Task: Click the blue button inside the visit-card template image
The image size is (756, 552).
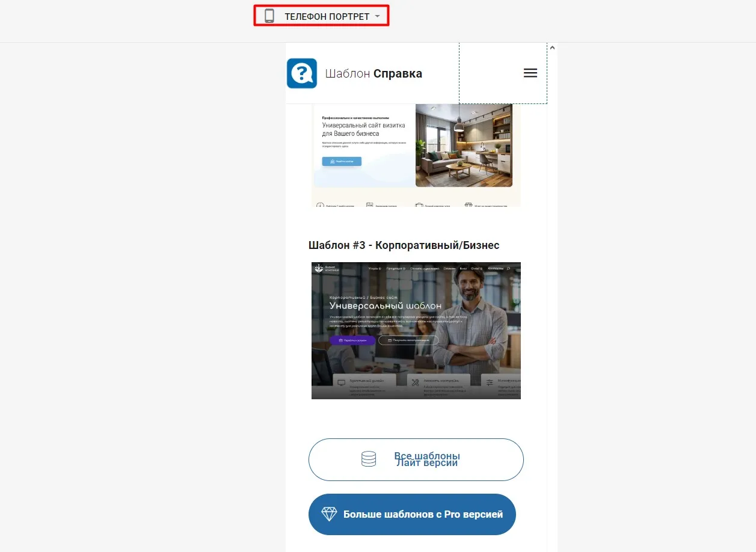Action: 342,161
